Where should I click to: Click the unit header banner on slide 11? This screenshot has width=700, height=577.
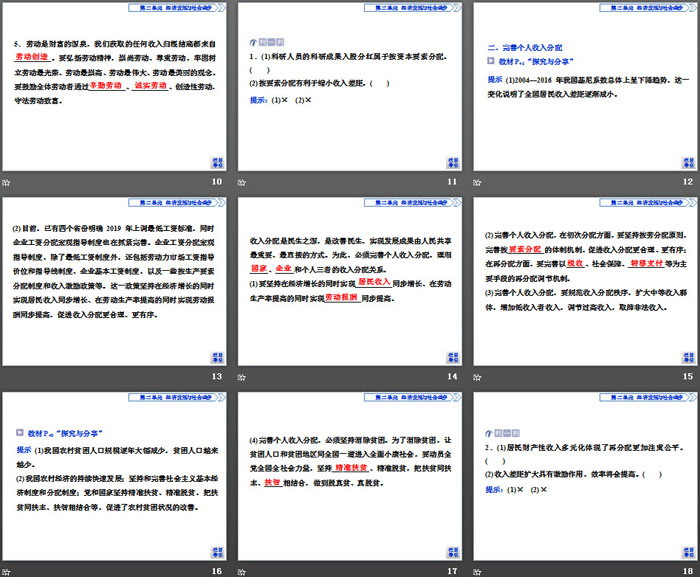click(412, 8)
